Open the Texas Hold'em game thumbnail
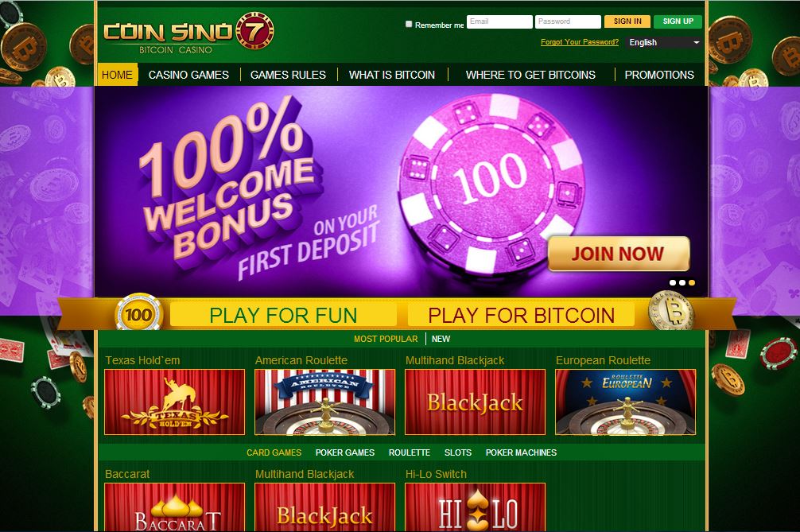 [174, 402]
